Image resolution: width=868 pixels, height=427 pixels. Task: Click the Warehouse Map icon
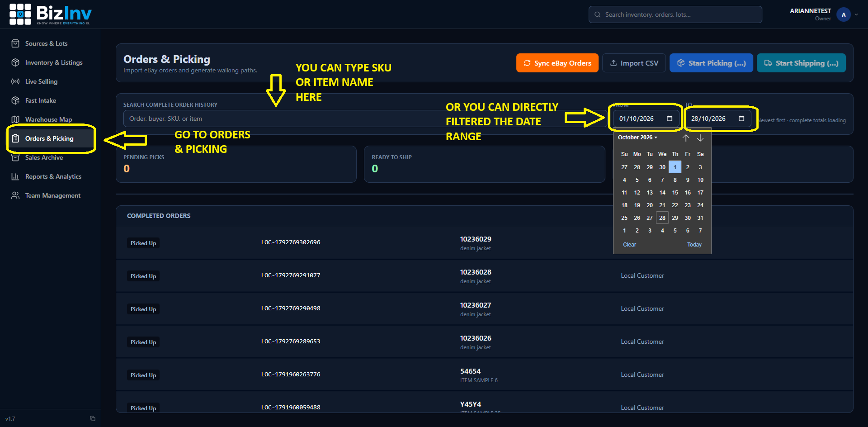click(x=15, y=119)
